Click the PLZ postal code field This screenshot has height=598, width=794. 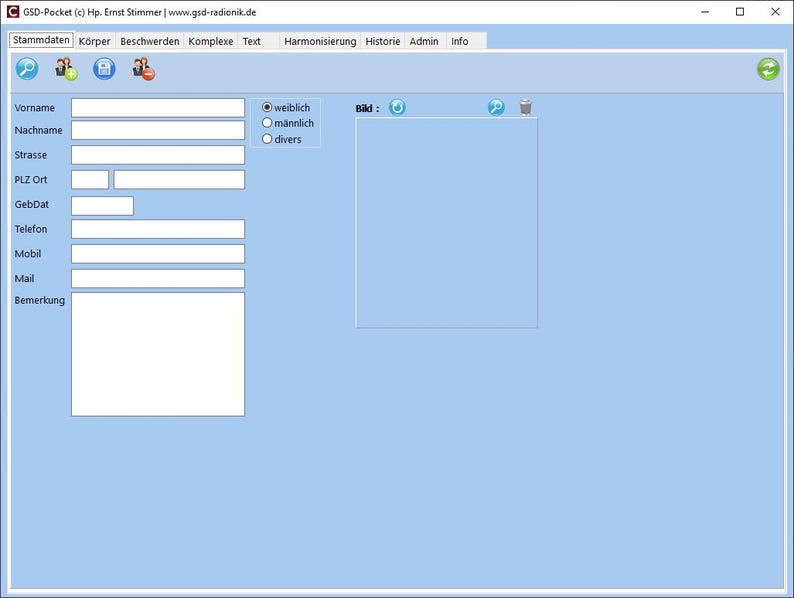pos(90,180)
